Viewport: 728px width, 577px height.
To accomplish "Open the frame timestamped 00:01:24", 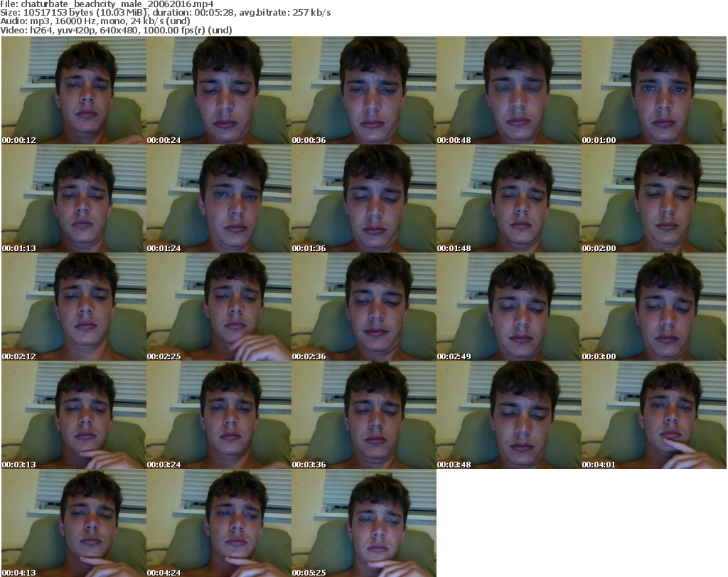I will point(219,198).
